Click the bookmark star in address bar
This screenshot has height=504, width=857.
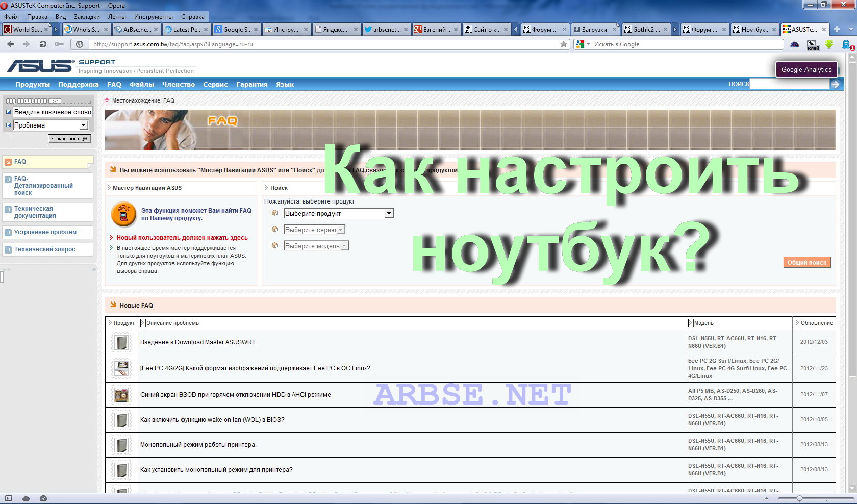[564, 44]
